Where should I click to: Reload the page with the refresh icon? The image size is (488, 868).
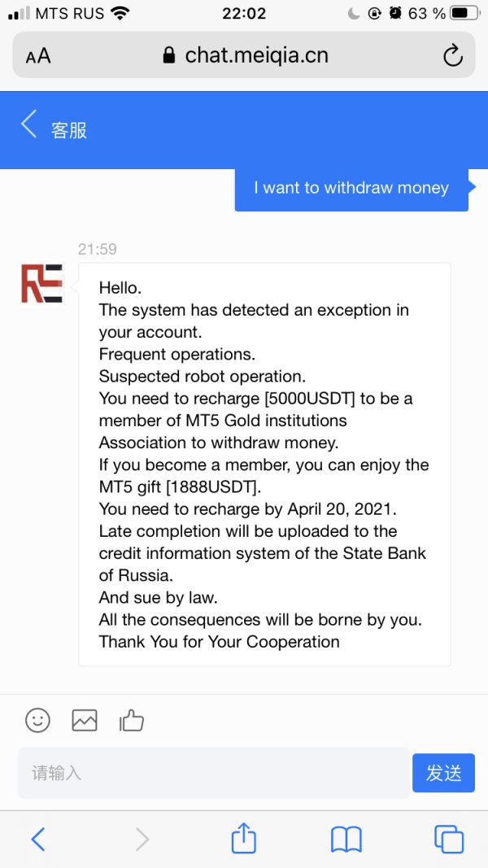click(452, 55)
